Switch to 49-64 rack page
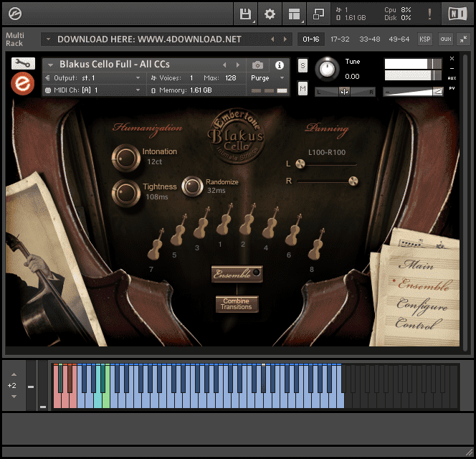 [x=399, y=39]
